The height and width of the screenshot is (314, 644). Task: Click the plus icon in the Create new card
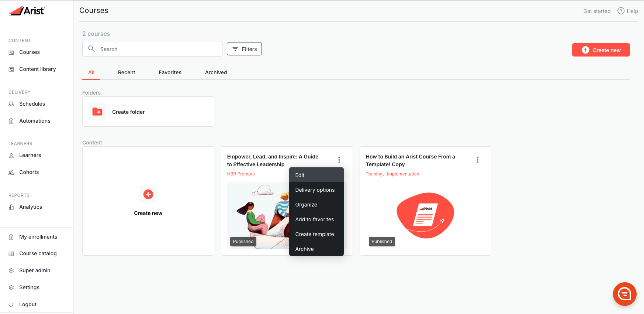(148, 194)
